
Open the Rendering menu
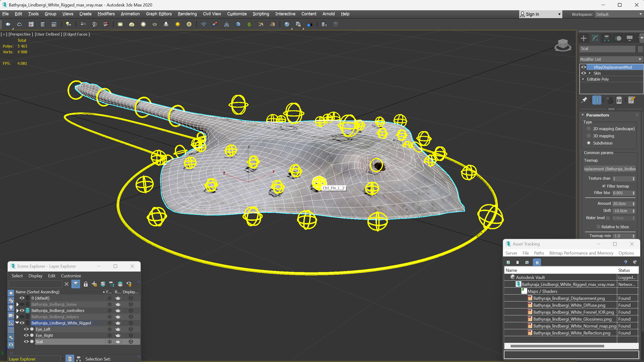click(187, 14)
